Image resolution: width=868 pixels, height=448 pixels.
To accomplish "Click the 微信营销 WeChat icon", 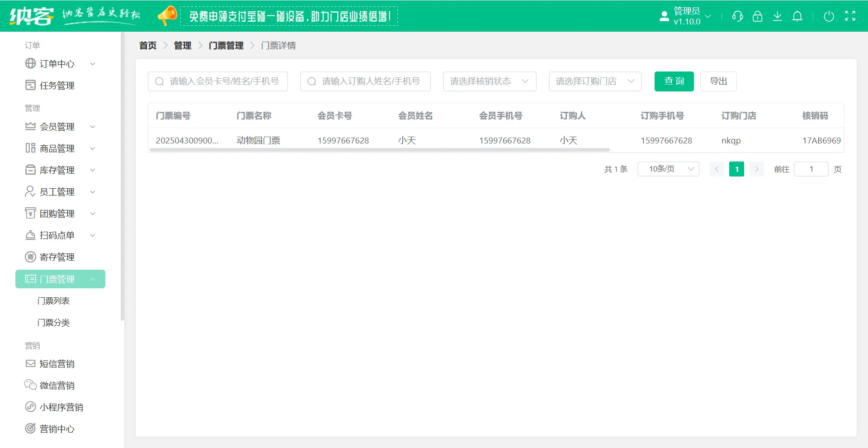I will [30, 385].
